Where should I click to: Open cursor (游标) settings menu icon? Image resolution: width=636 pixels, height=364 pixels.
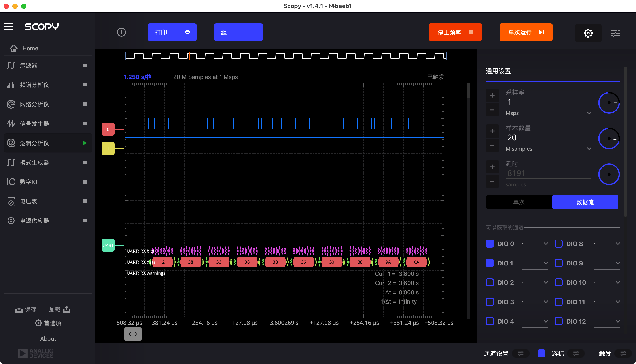point(576,353)
